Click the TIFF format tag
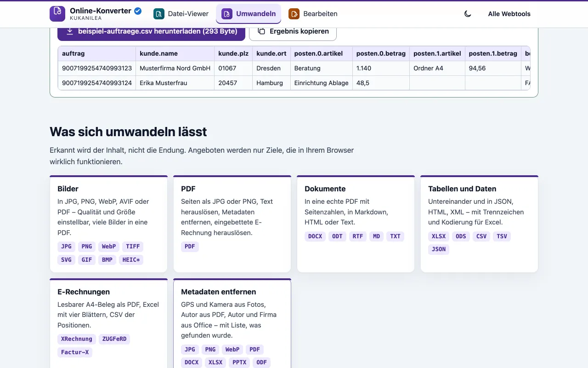588x368 pixels. click(x=133, y=247)
